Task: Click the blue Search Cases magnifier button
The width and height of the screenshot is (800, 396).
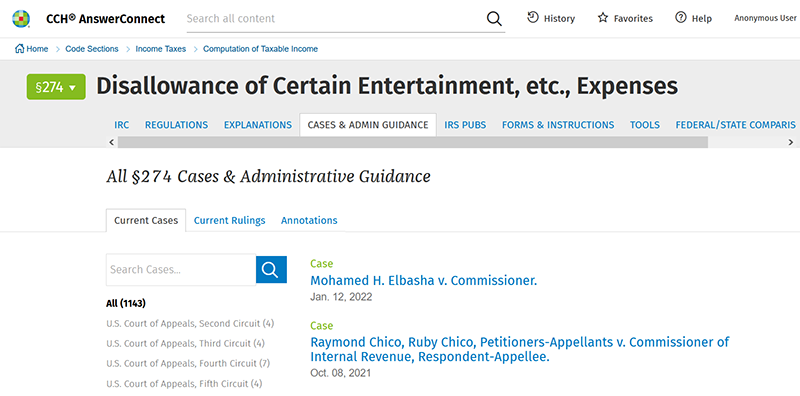Action: 271,269
